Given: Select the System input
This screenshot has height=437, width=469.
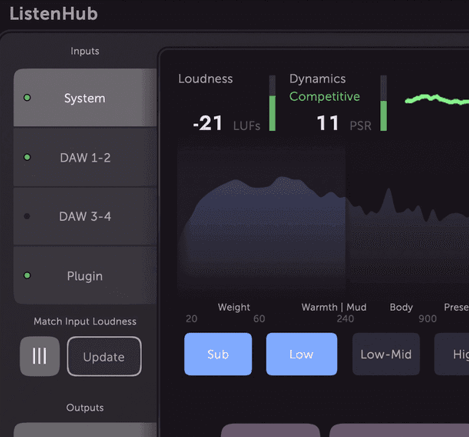Looking at the screenshot, I should coord(85,98).
